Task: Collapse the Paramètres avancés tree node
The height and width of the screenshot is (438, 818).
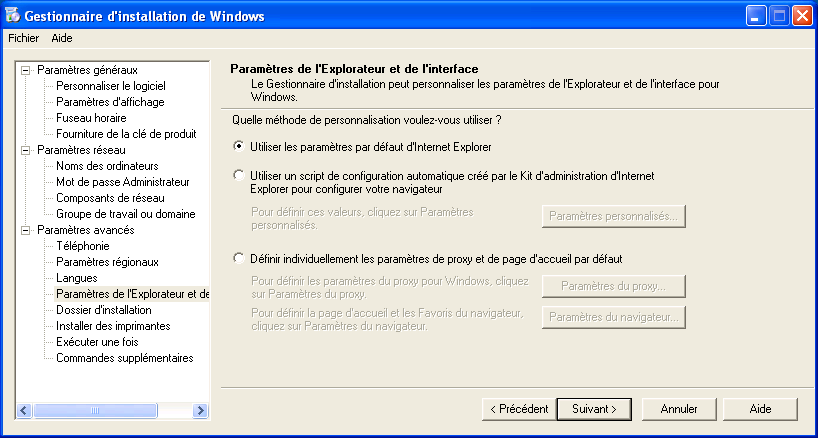Action: point(25,230)
